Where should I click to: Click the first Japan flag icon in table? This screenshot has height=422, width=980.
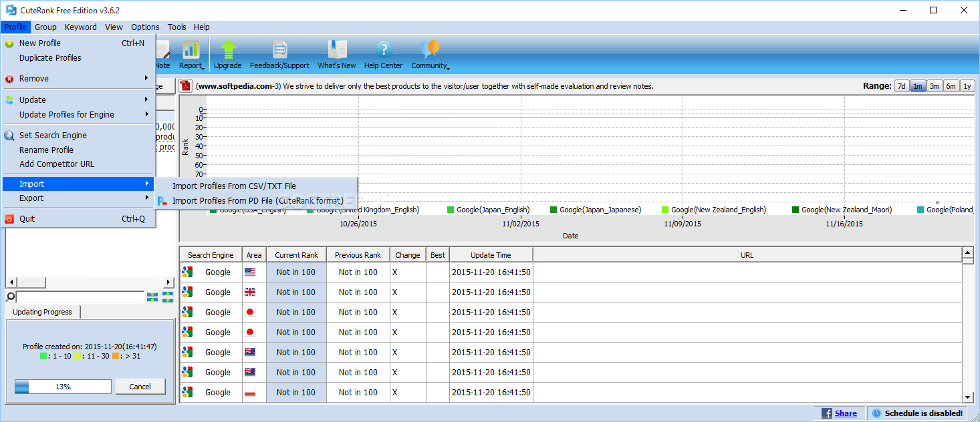(x=250, y=312)
